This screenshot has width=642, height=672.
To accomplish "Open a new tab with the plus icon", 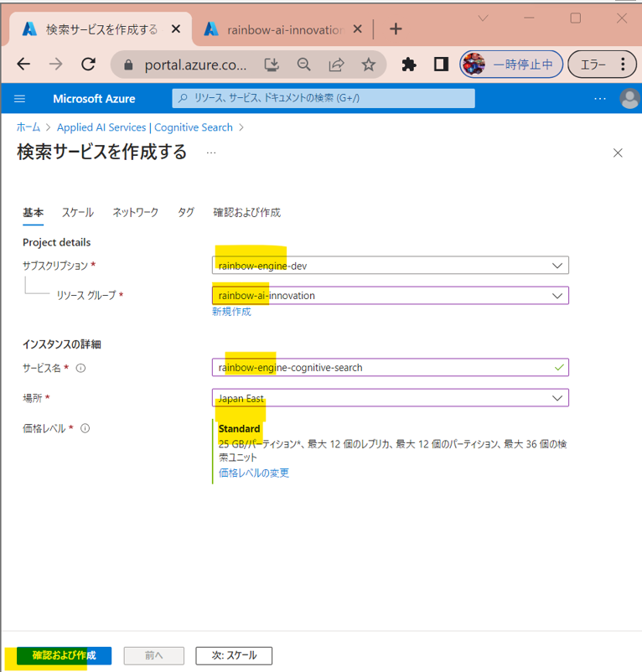I will (396, 29).
